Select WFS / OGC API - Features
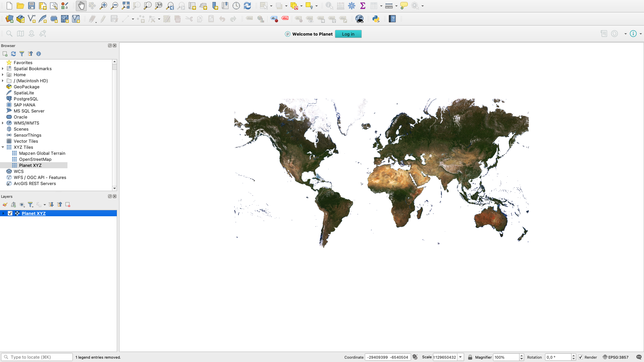This screenshot has height=362, width=644. (40, 177)
